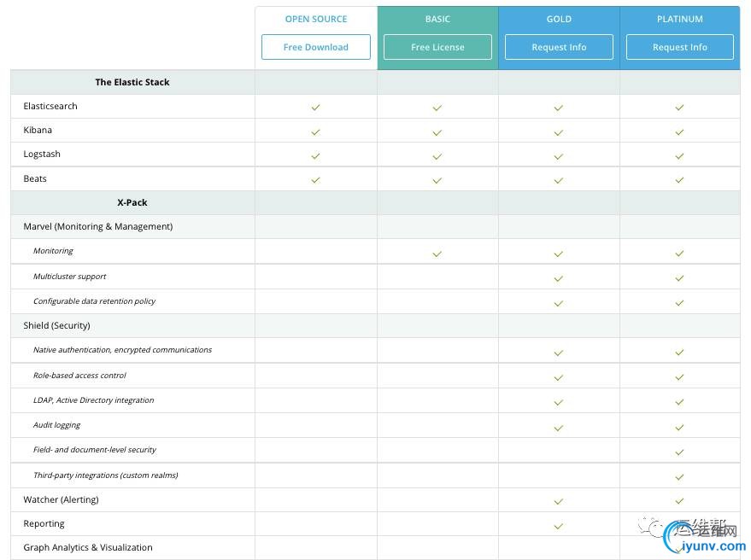This screenshot has width=751, height=560.
Task: Click the Logstash row label
Action: 42,155
